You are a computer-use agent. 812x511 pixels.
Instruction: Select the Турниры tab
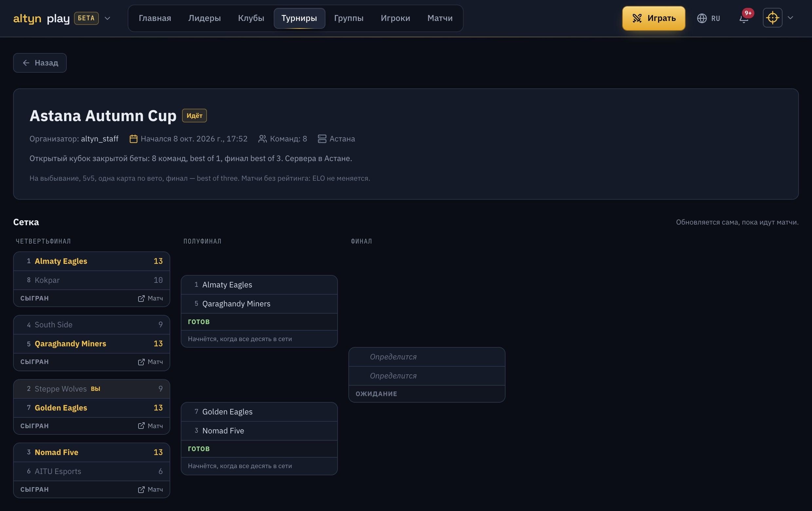[299, 18]
